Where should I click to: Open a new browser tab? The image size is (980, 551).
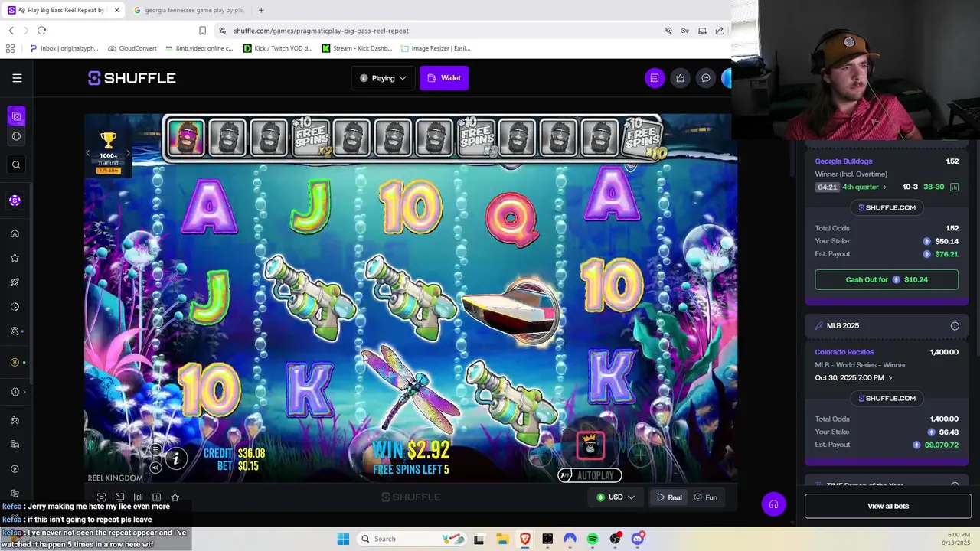[x=261, y=10]
